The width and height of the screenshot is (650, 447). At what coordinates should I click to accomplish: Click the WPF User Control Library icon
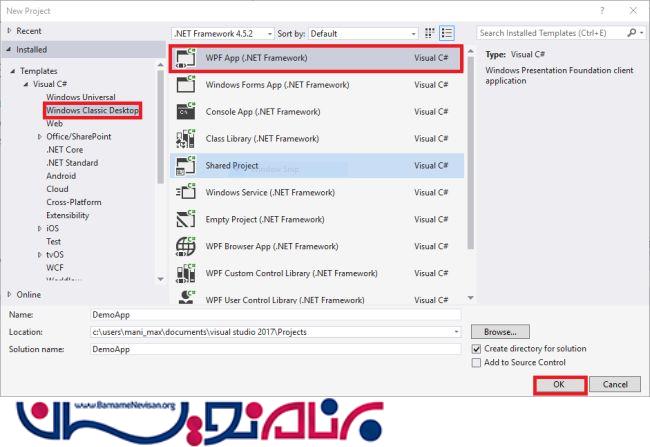pyautogui.click(x=185, y=297)
